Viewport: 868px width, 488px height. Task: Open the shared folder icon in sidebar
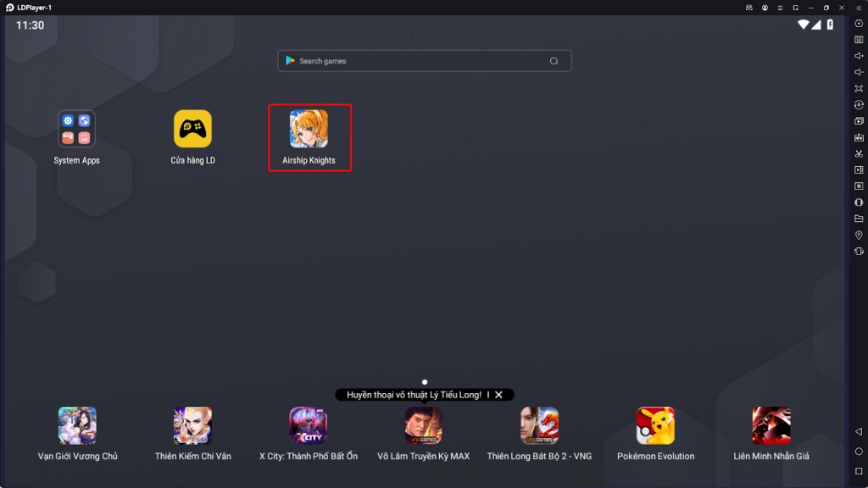[x=859, y=219]
